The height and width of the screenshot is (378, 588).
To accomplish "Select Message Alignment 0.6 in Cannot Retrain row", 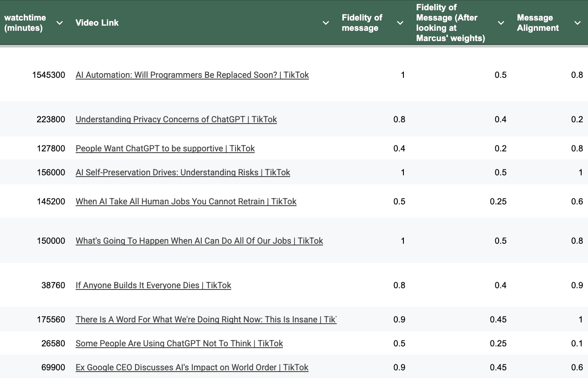I will point(577,201).
